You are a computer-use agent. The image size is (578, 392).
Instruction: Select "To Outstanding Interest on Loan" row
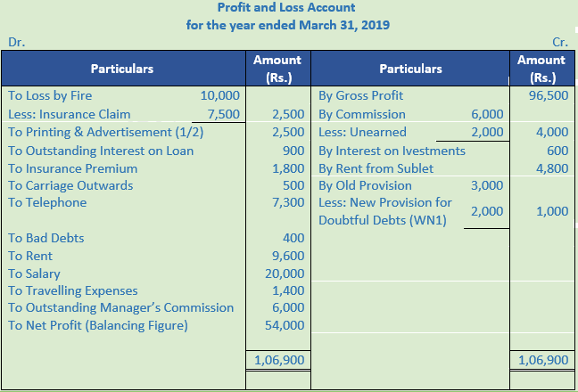[101, 151]
